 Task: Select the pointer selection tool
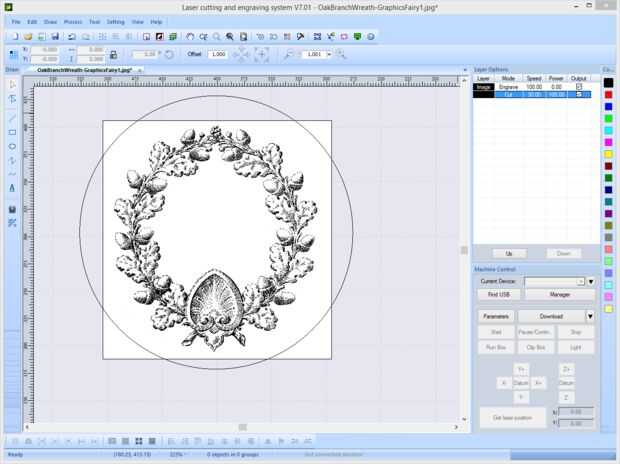[x=12, y=84]
